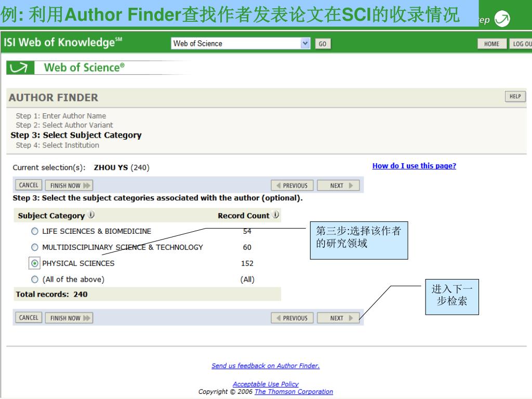The height and width of the screenshot is (399, 532).
Task: Click the record count 152
Action: pos(247,263)
